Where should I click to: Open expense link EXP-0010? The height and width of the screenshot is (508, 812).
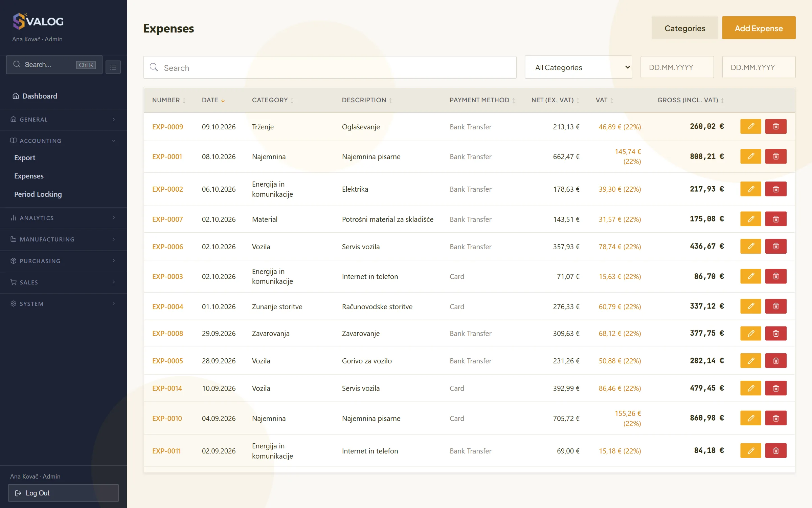click(x=167, y=419)
